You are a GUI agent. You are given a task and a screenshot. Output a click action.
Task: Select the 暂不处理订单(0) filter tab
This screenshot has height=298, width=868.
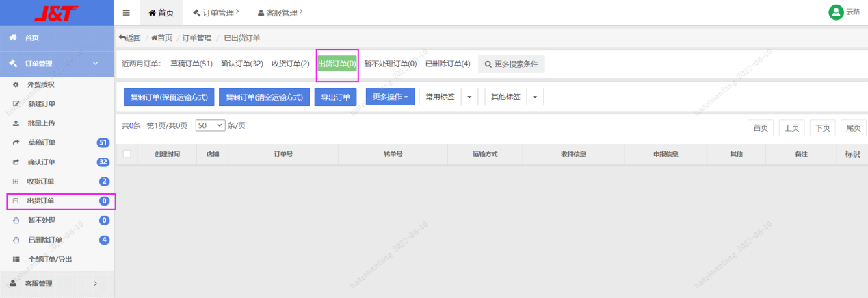pyautogui.click(x=391, y=64)
